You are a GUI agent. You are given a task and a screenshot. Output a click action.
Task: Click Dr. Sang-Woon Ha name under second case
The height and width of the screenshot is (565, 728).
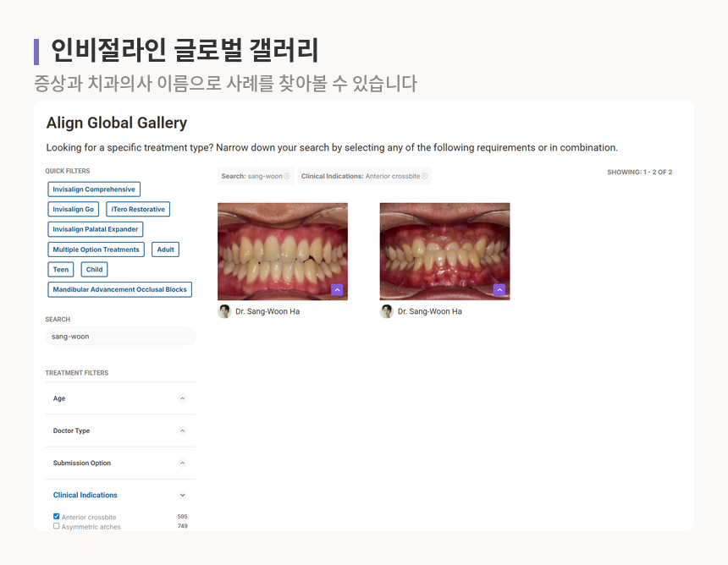click(429, 312)
